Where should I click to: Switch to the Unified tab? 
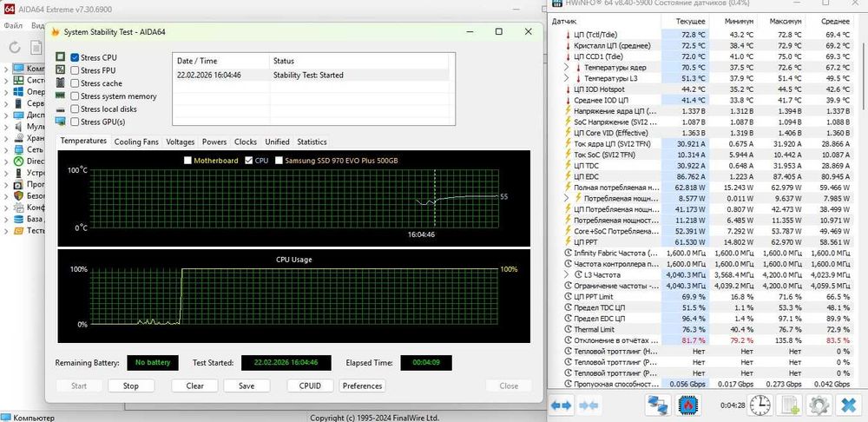pos(277,142)
